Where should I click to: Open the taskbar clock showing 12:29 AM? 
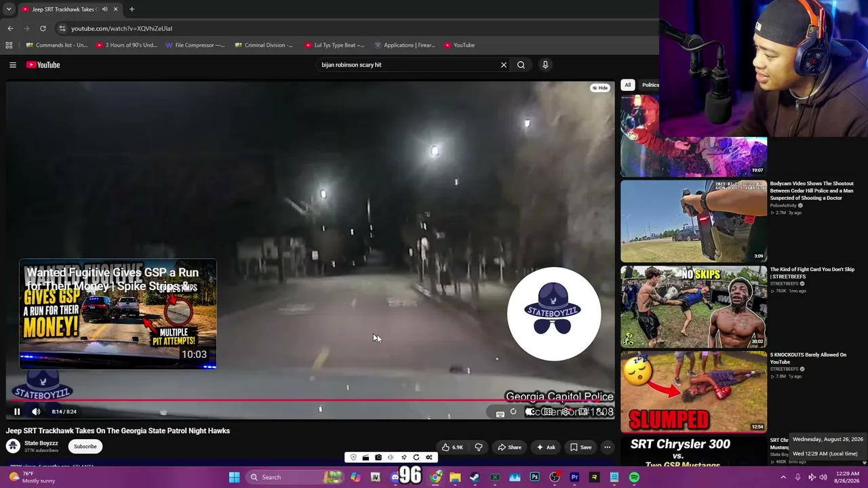point(848,477)
